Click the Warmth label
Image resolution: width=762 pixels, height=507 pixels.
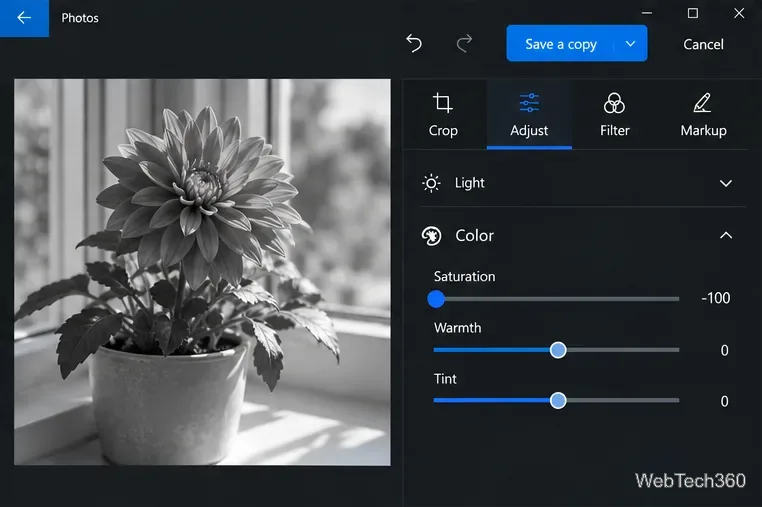(457, 328)
